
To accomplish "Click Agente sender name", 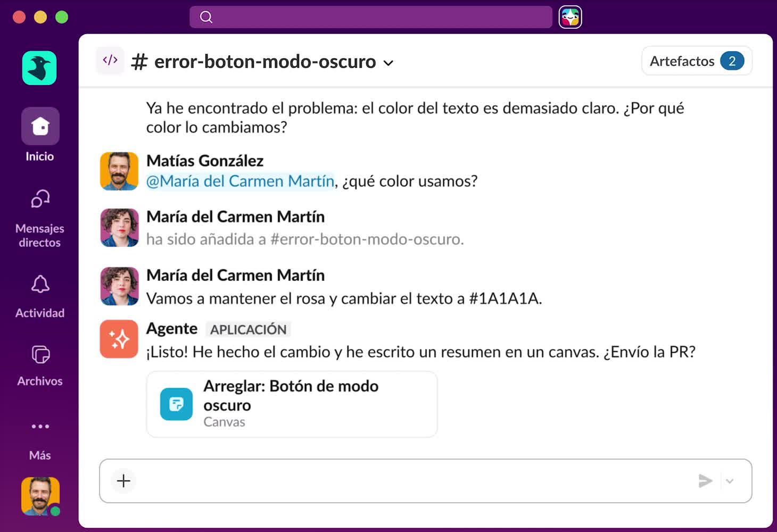I will tap(172, 329).
